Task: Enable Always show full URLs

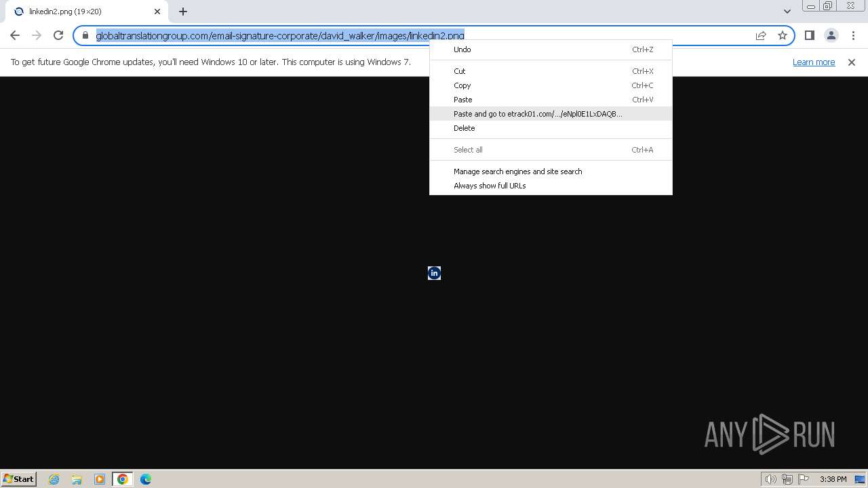Action: (551, 186)
